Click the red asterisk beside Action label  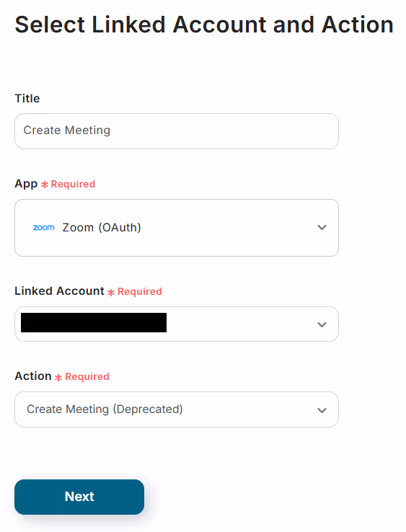pyautogui.click(x=58, y=377)
